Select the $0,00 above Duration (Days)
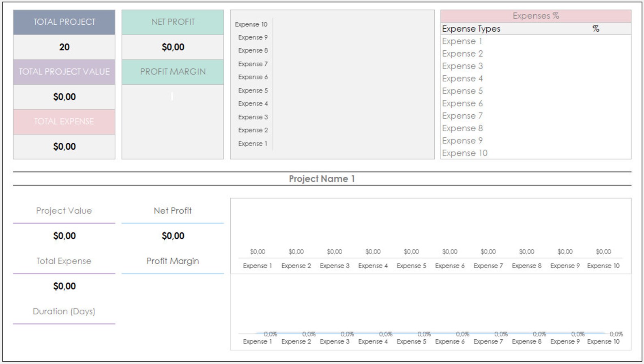 pos(64,286)
